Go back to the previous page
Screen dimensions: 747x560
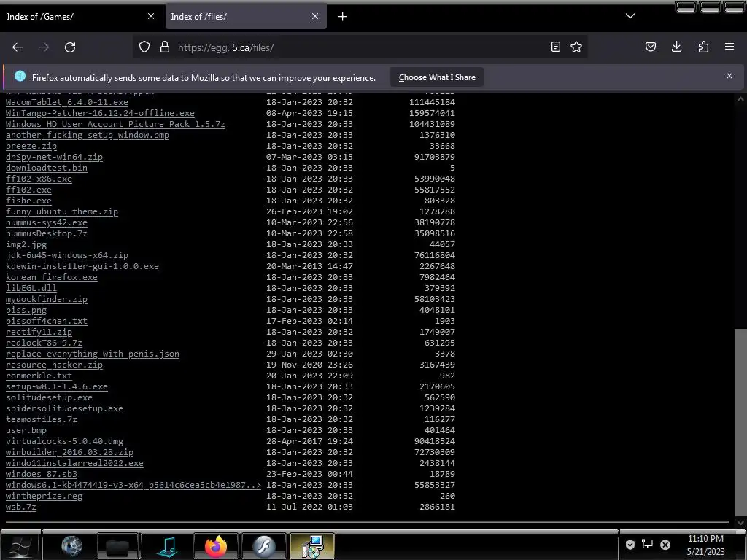[18, 47]
